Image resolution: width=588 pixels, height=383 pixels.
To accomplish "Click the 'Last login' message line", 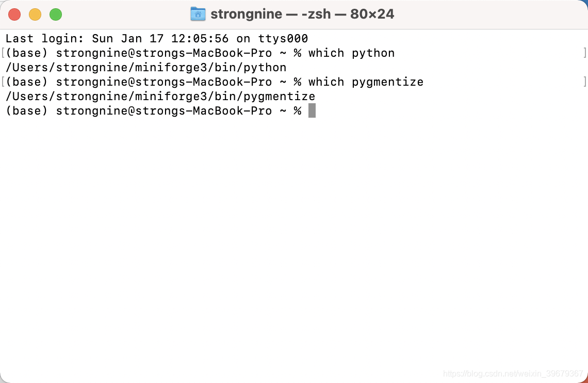I will (155, 38).
